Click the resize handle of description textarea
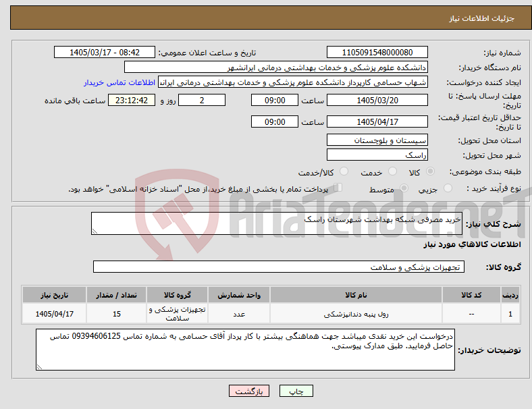532x409 pixels. (x=95, y=231)
